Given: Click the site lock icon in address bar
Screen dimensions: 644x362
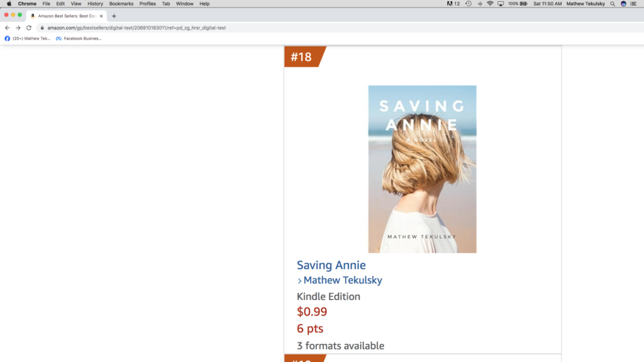Looking at the screenshot, I should (42, 28).
